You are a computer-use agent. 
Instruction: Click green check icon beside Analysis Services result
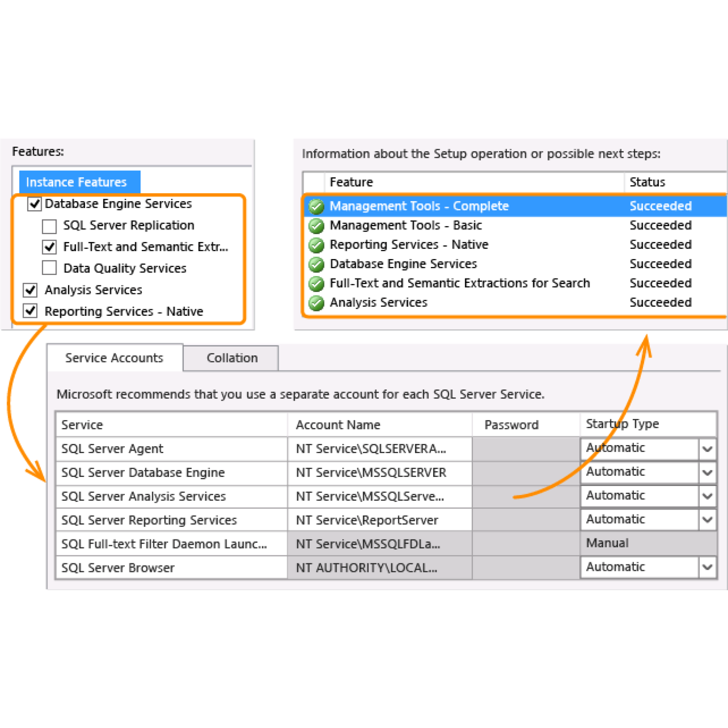[x=316, y=303]
